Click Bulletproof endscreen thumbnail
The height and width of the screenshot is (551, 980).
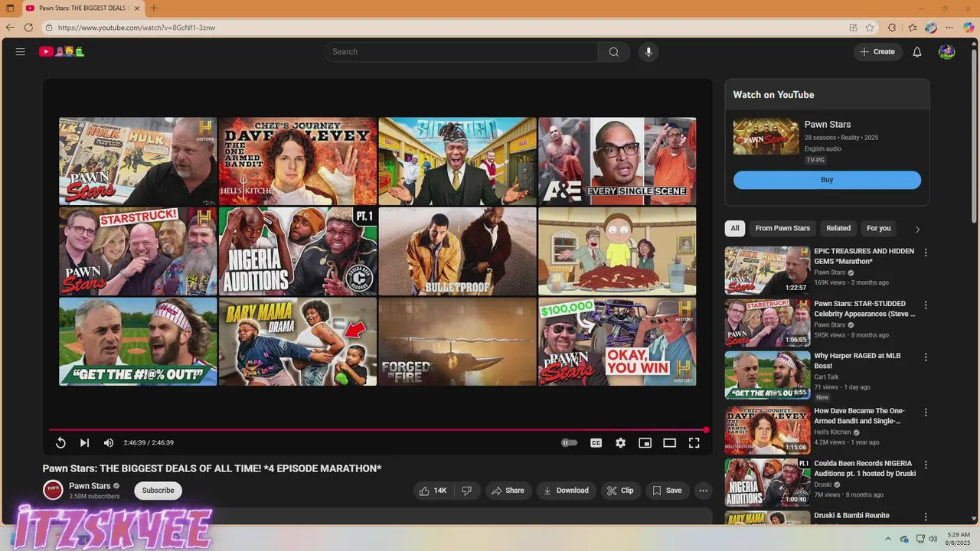click(x=457, y=251)
